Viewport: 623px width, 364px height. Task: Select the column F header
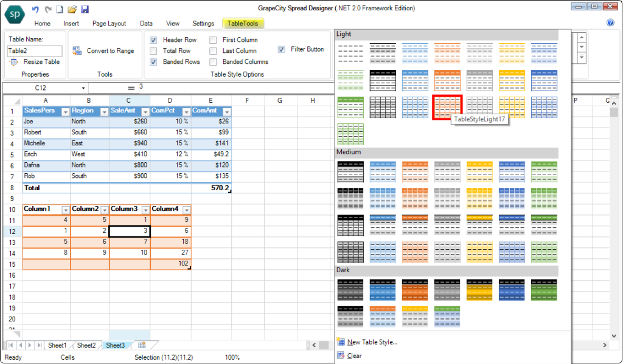pyautogui.click(x=247, y=101)
